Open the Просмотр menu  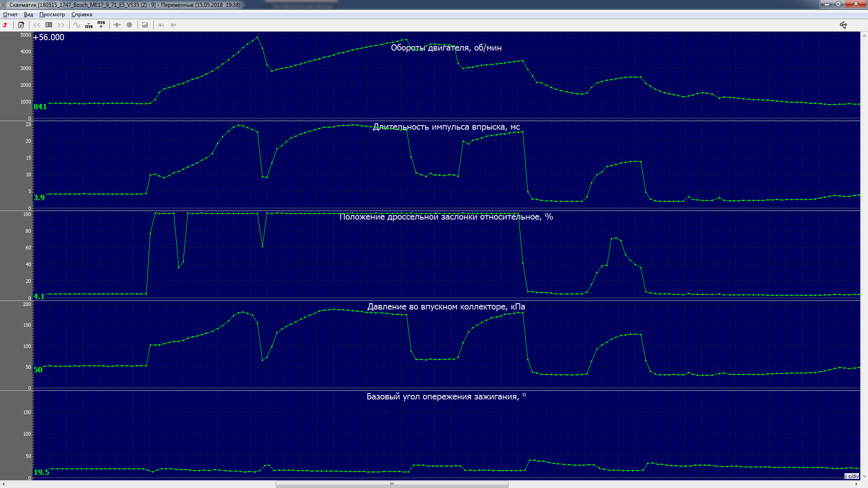point(52,14)
